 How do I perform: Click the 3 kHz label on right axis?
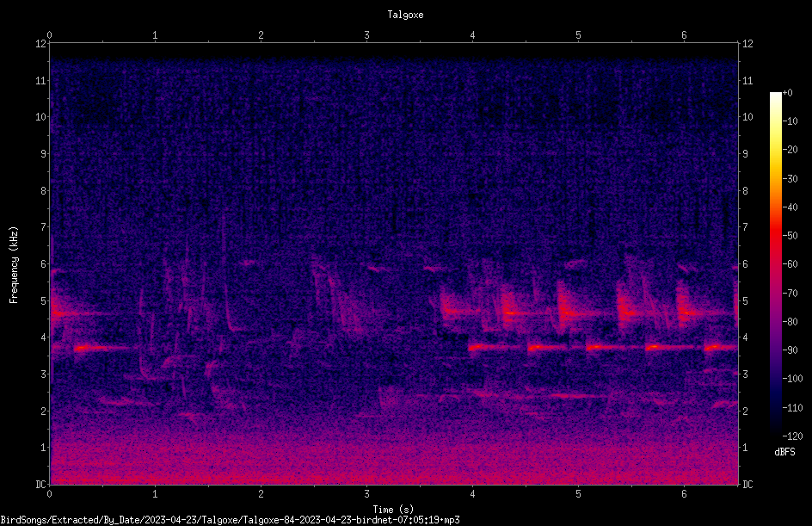(x=746, y=374)
